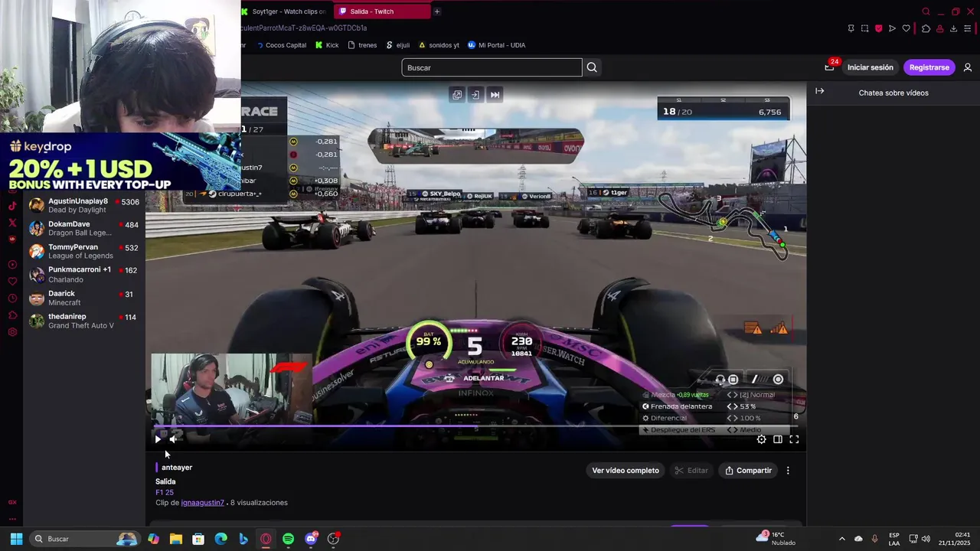980x551 pixels.
Task: Open the clip's three-dot options menu
Action: point(788,471)
